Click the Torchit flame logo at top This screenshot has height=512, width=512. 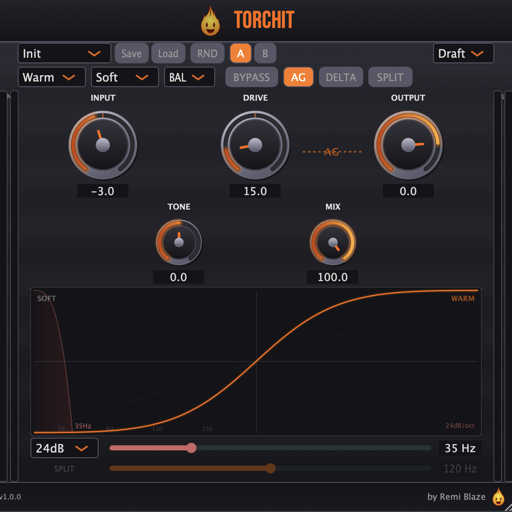pyautogui.click(x=210, y=21)
